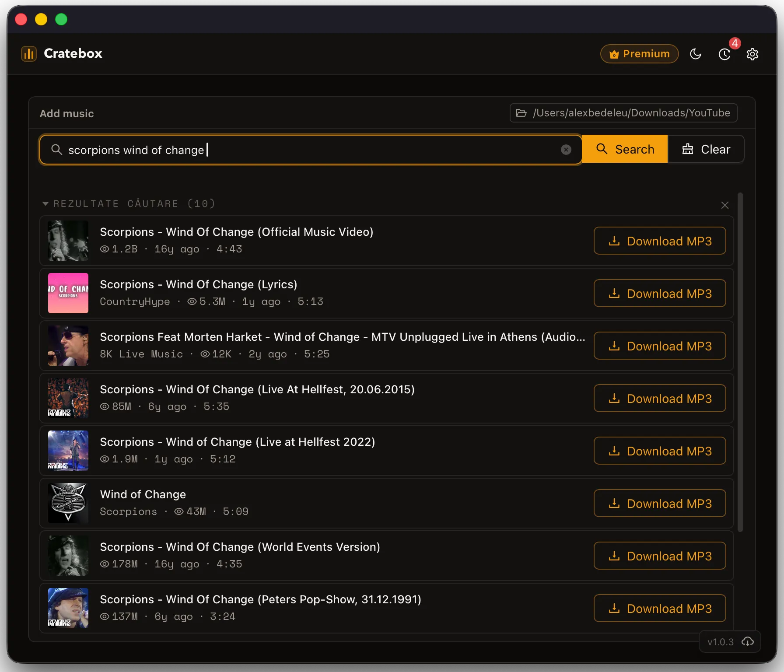Open pink thumbnail of Lyrics video
This screenshot has width=784, height=672.
(x=68, y=293)
